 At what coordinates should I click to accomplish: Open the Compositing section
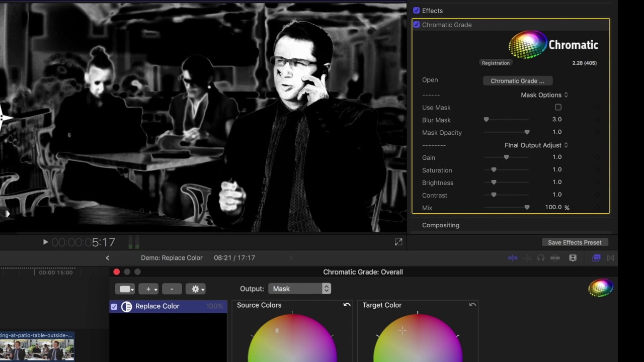point(441,225)
